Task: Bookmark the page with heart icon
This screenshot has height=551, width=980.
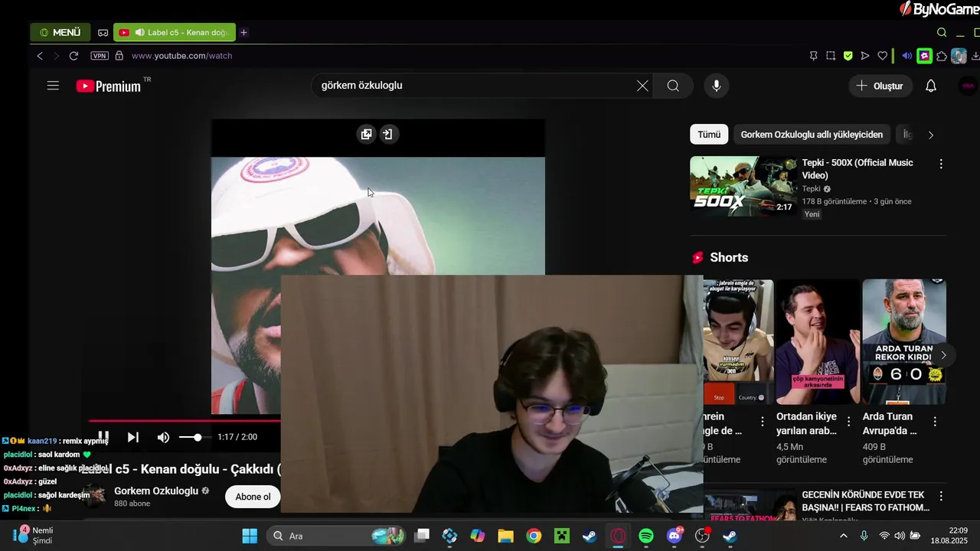Action: tap(883, 56)
